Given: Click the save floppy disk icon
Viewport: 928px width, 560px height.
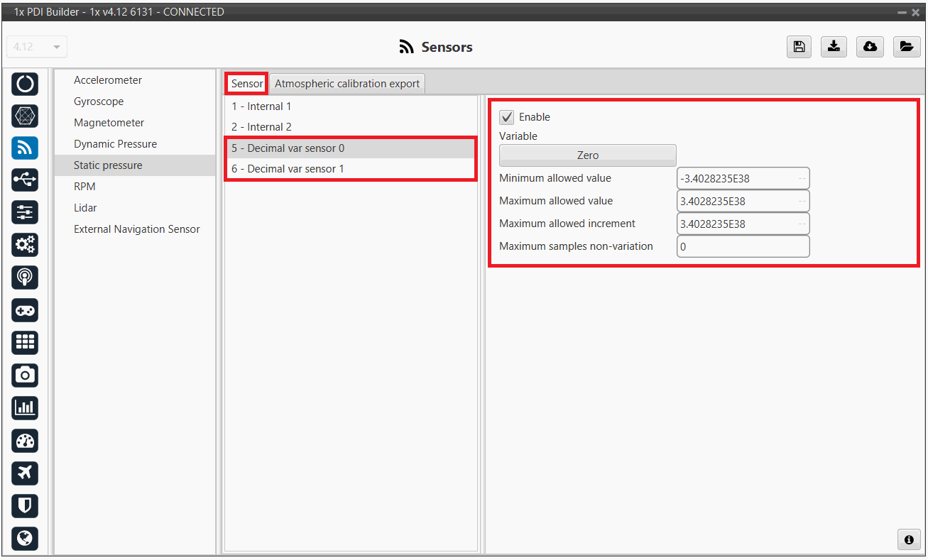Looking at the screenshot, I should coord(799,47).
